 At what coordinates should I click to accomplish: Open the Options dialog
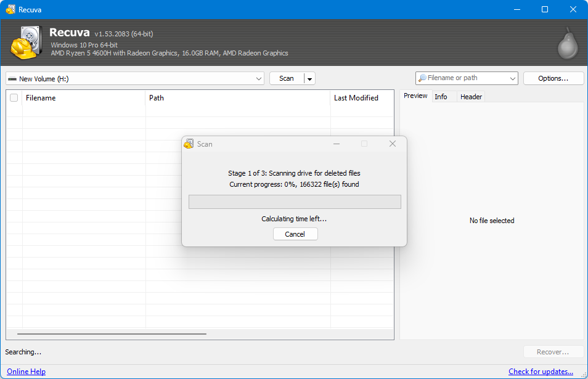pyautogui.click(x=553, y=78)
